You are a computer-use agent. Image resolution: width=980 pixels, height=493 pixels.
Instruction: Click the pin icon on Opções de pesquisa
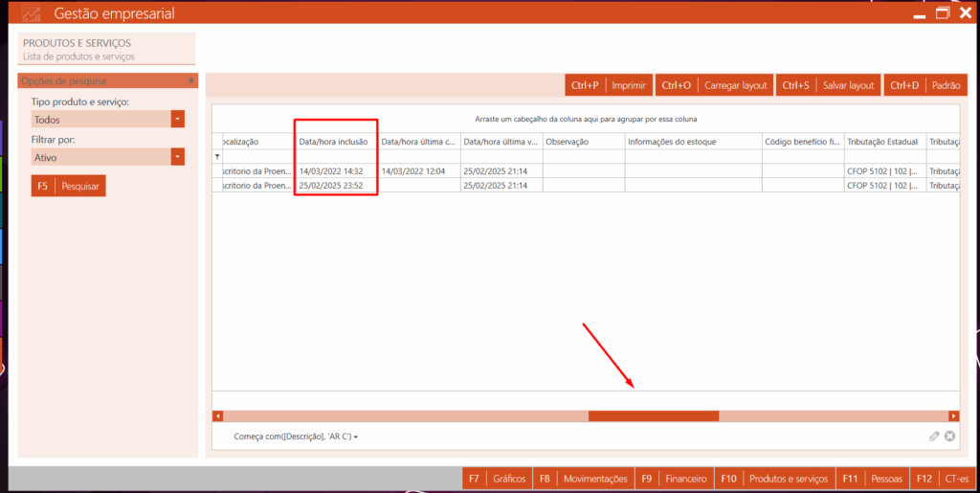tap(191, 81)
